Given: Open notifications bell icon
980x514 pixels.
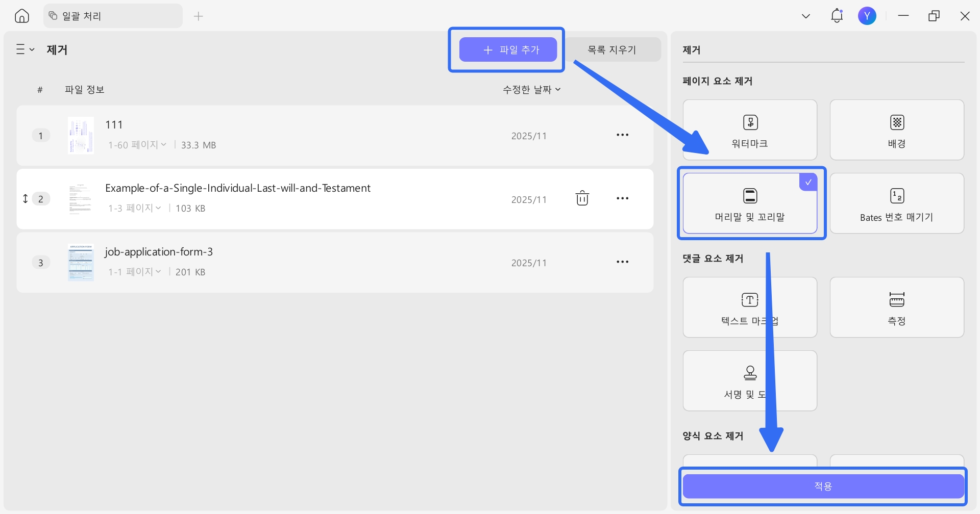Looking at the screenshot, I should tap(837, 16).
